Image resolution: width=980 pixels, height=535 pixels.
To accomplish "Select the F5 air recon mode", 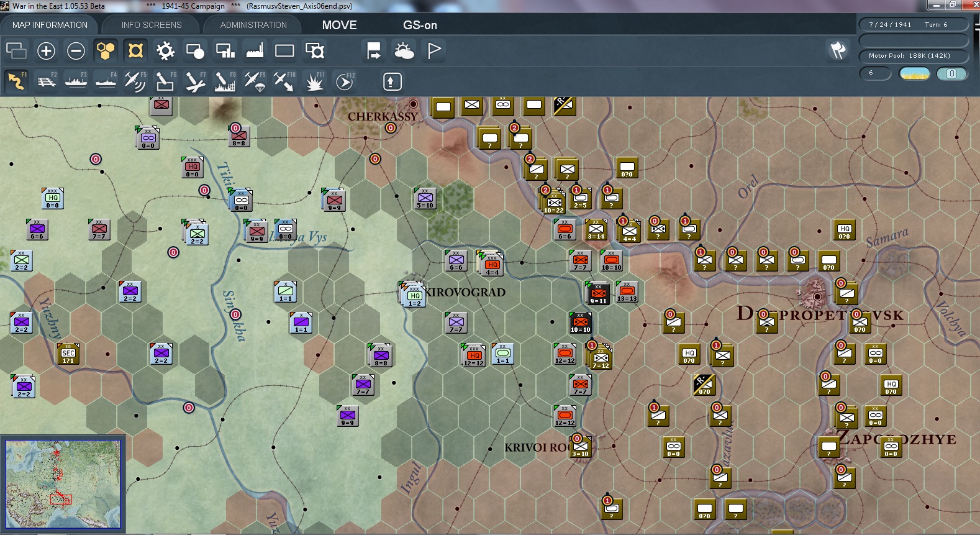I will coord(135,81).
